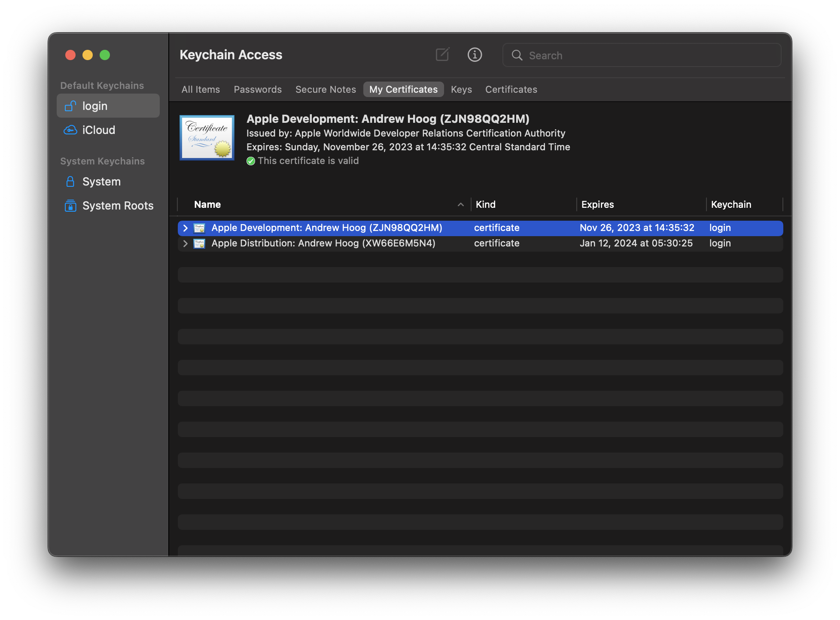Click the Expires line in detail header
Image resolution: width=840 pixels, height=620 pixels.
coord(408,147)
